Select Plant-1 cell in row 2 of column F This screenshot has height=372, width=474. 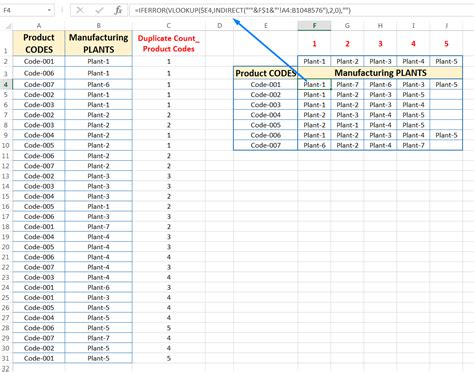click(x=314, y=61)
